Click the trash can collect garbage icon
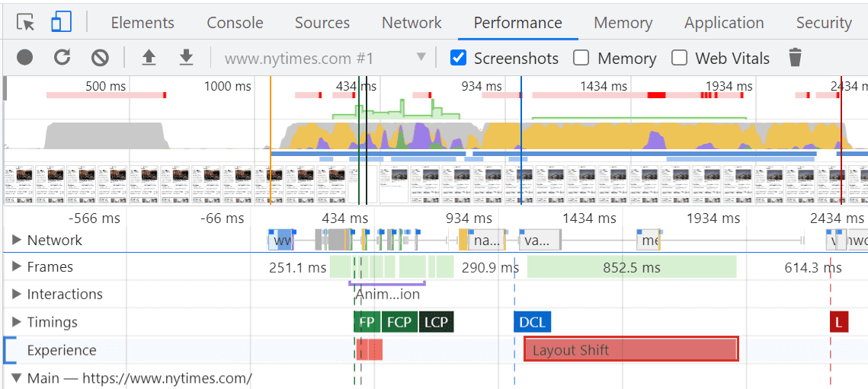The width and height of the screenshot is (868, 389). (x=795, y=58)
